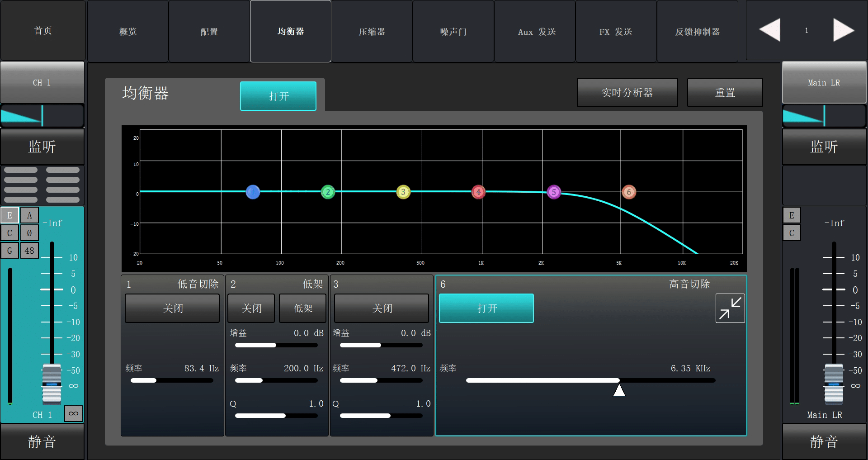Image resolution: width=868 pixels, height=460 pixels.
Task: Open band 2 低架 filter type selector
Action: 302,308
